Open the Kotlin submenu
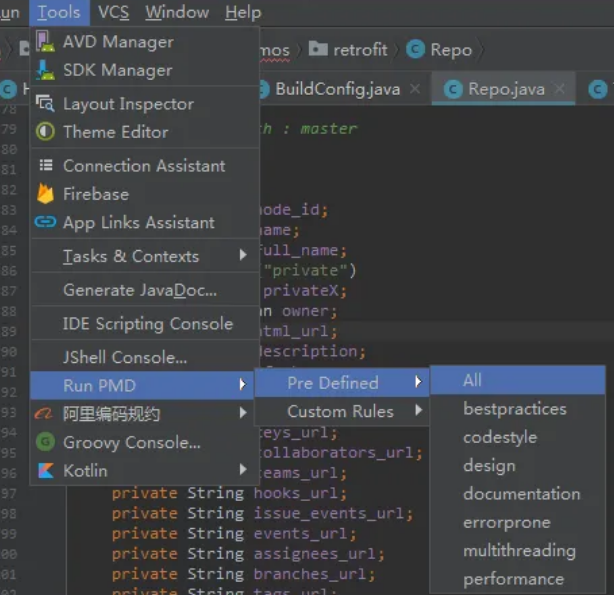Screen dimensions: 614x595 point(144,470)
